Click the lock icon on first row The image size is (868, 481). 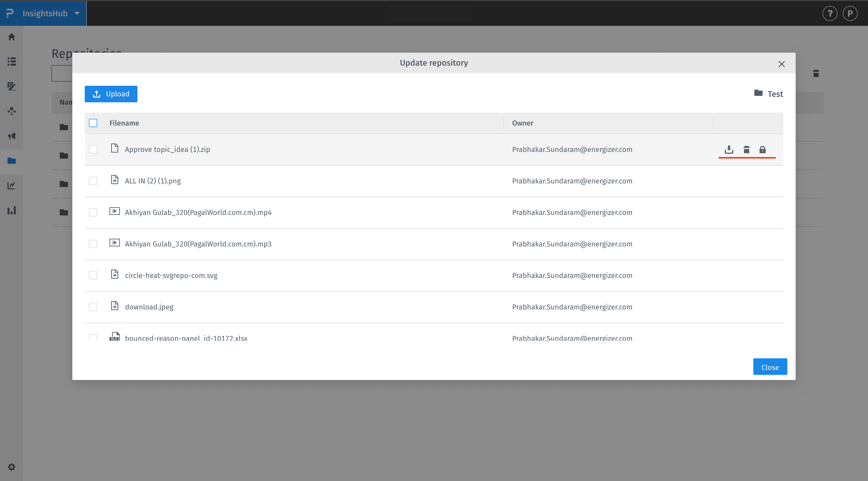coord(762,150)
